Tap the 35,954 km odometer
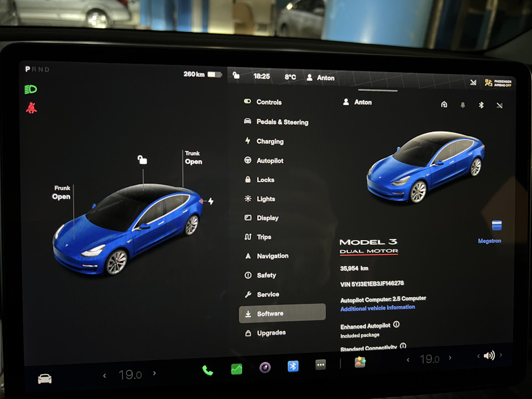The height and width of the screenshot is (399, 532). pyautogui.click(x=354, y=268)
